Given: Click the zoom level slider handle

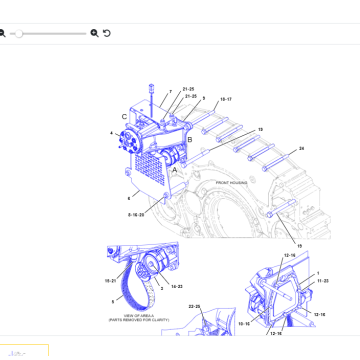Looking at the screenshot, I should 19,34.
